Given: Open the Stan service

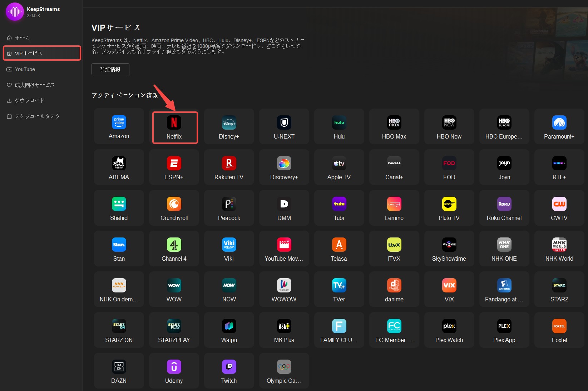Looking at the screenshot, I should click(x=119, y=249).
